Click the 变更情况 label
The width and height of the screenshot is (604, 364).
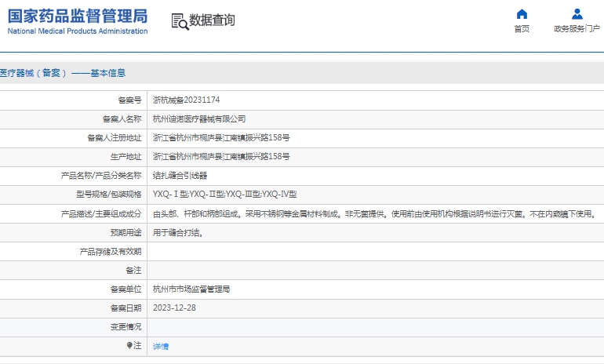coord(126,327)
